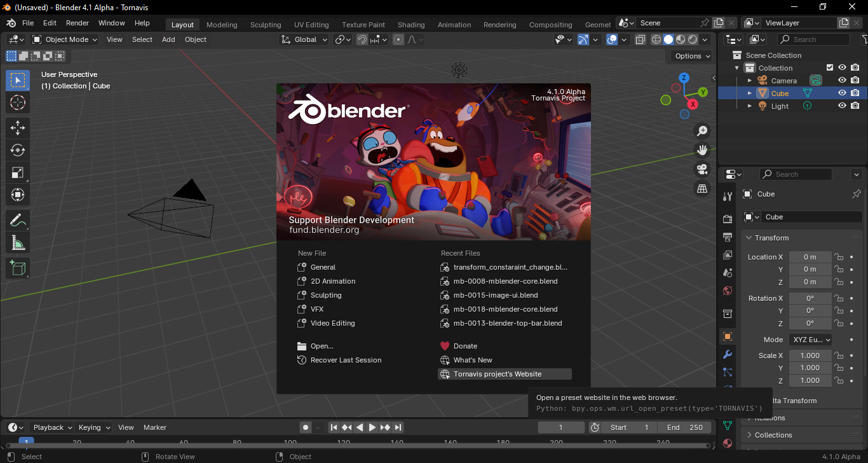Screen dimensions: 868x463
Task: Open the World properties tab
Action: tap(728, 291)
